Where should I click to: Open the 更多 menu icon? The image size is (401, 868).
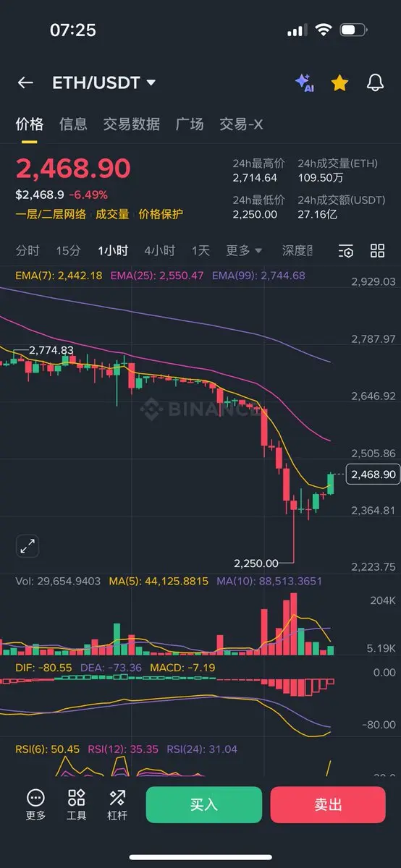(35, 804)
